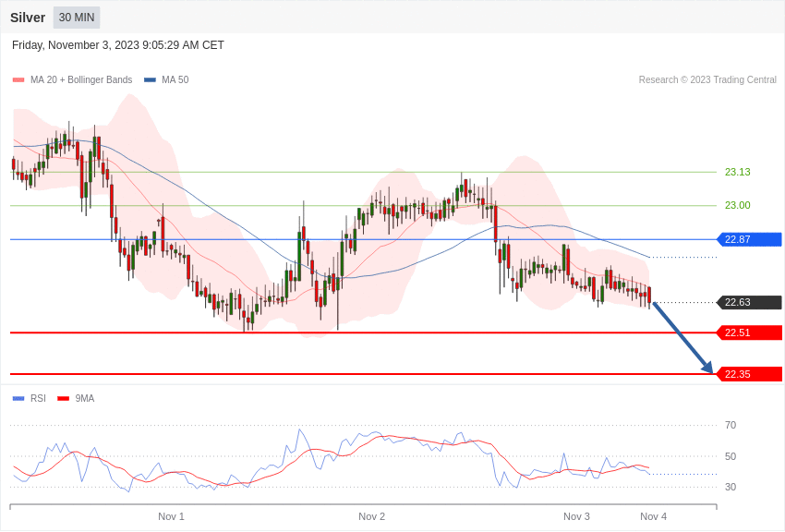Toggle the MA 50 legend label
Viewport: 785px width, 532px height.
click(175, 80)
